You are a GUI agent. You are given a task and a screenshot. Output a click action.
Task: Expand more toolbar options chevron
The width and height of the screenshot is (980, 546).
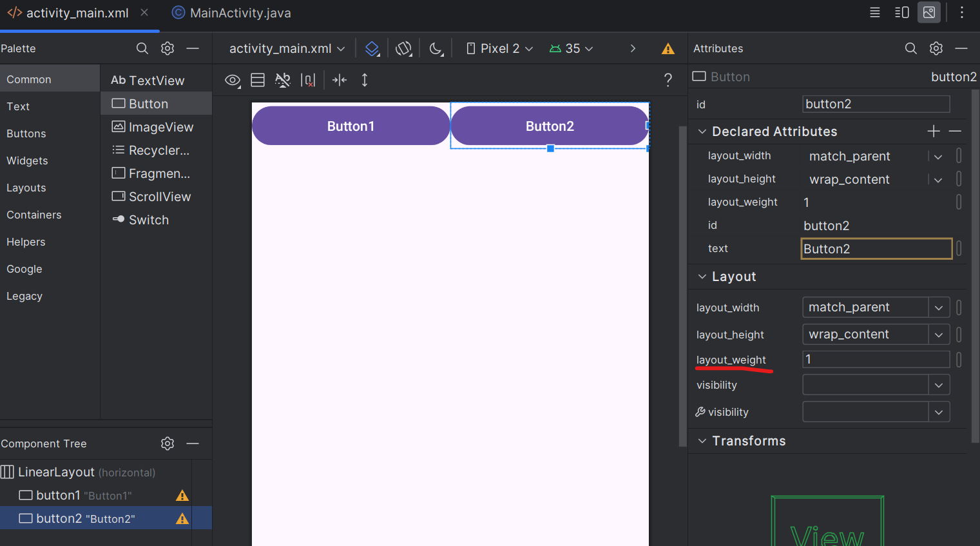click(x=633, y=48)
